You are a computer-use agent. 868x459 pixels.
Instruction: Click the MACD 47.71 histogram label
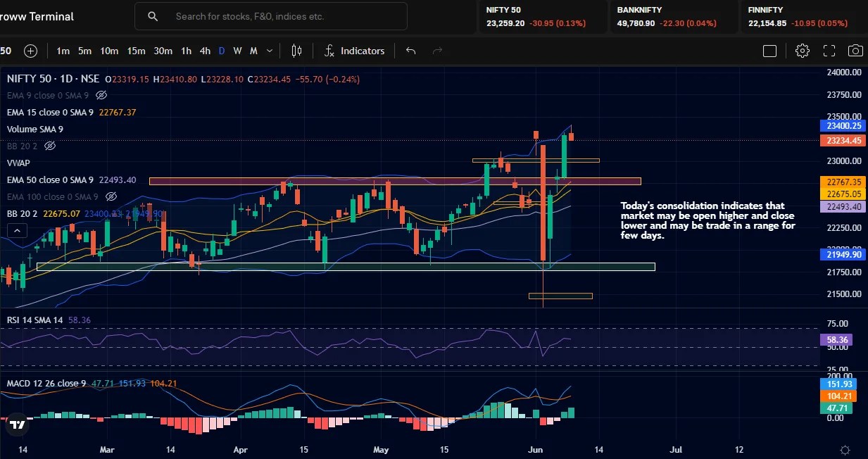[x=836, y=408]
